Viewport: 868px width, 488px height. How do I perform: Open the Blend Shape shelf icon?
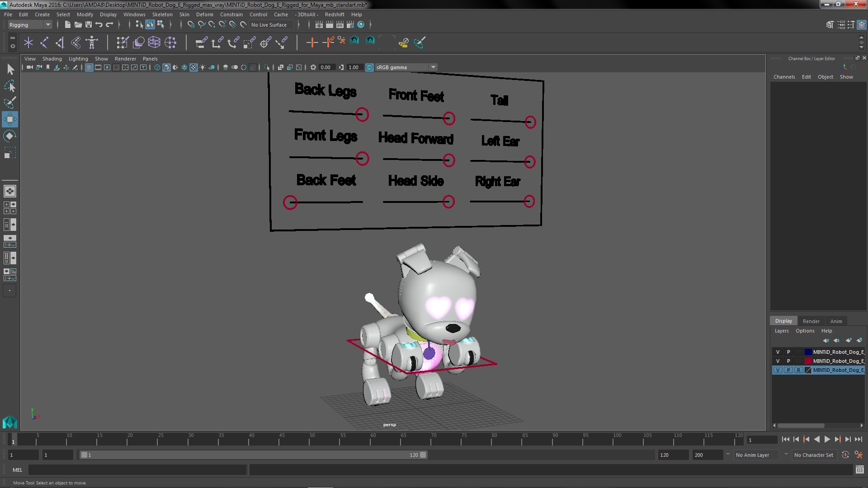139,43
